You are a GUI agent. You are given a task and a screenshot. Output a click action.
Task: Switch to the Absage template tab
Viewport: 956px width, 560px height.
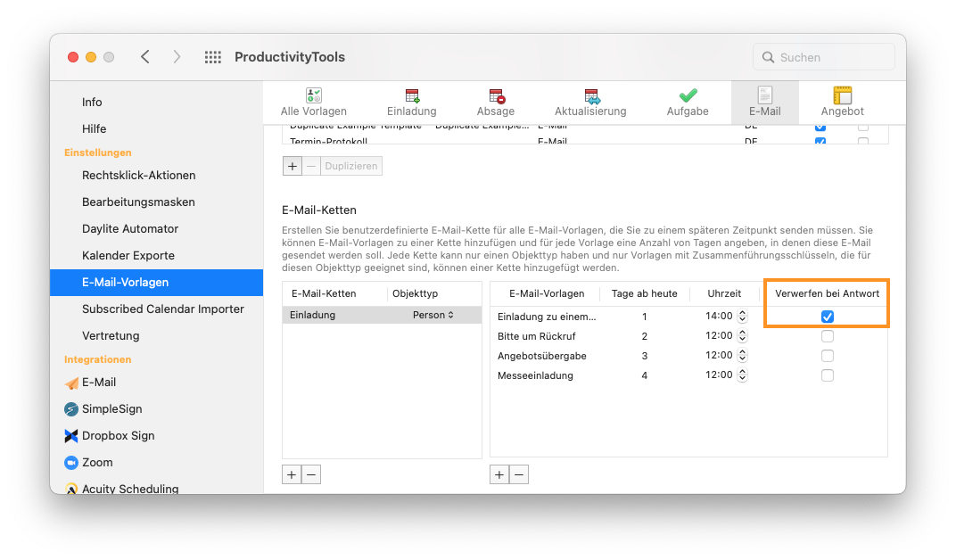click(x=495, y=103)
